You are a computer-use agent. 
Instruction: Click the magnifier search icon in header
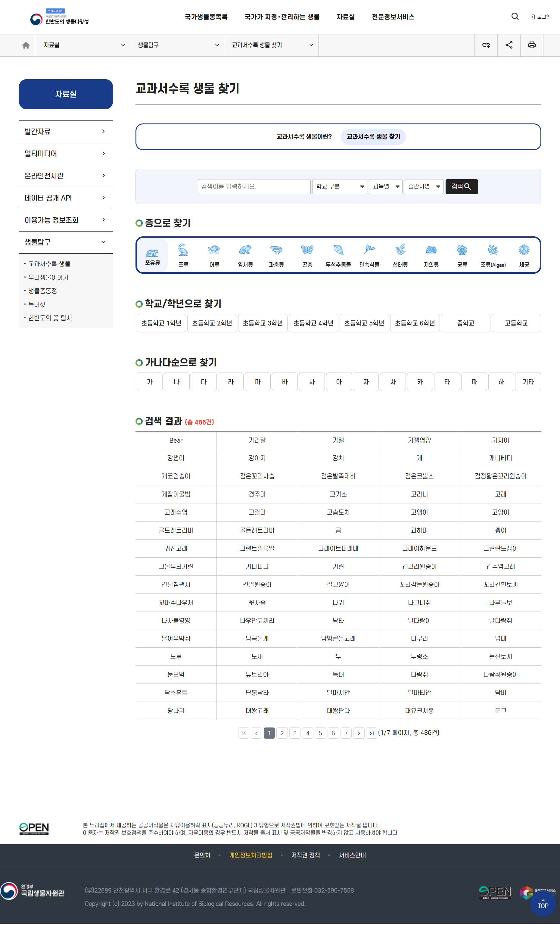pos(515,17)
